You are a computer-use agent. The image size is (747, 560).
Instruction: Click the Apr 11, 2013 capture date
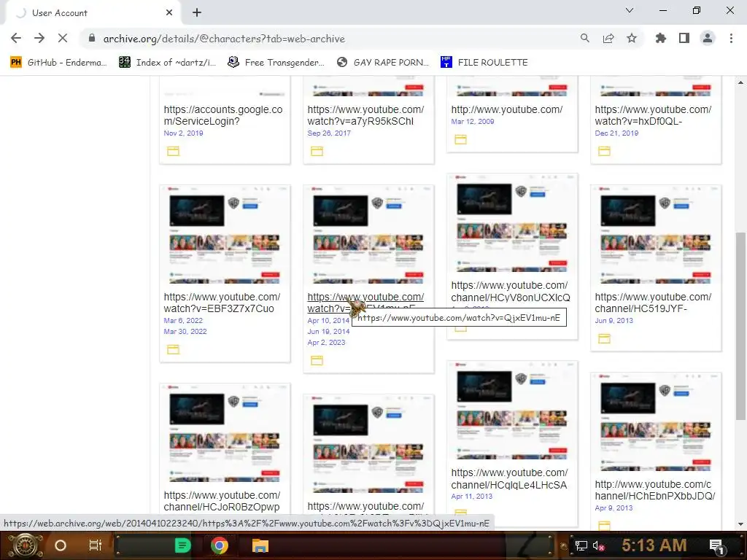click(x=472, y=497)
